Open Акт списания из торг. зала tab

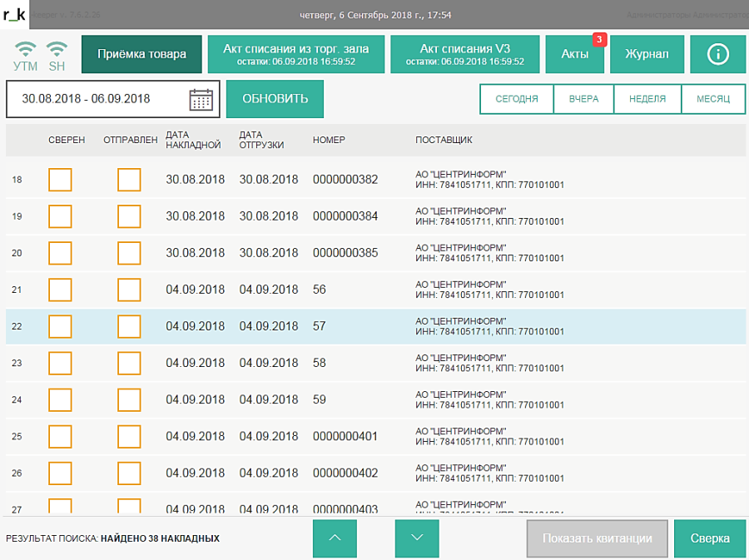pyautogui.click(x=295, y=54)
